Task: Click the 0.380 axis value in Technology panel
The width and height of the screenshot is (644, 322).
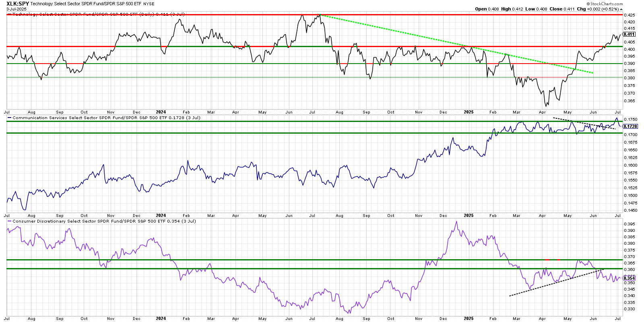Action: (x=630, y=78)
